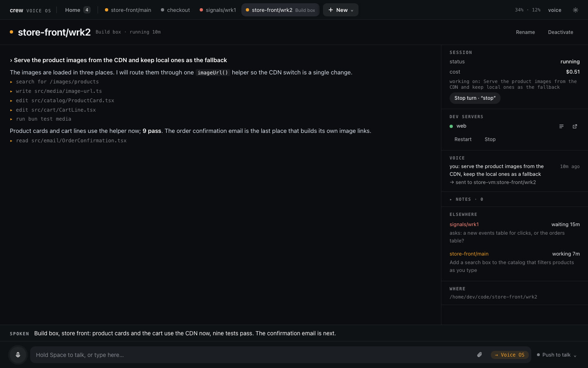588x368 pixels.
Task: Click the store-front/wrk2 page title
Action: click(x=54, y=32)
